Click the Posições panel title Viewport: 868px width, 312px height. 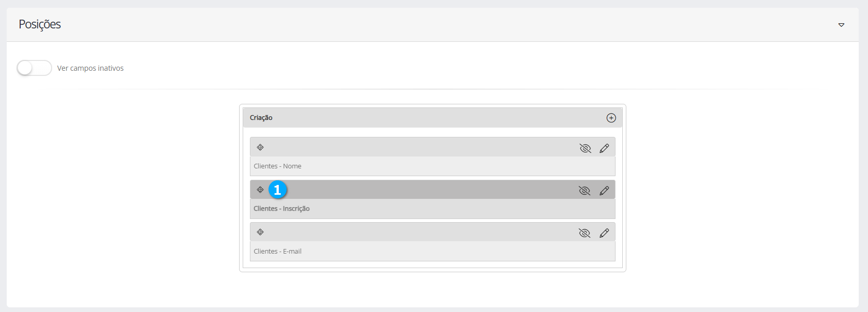[40, 24]
